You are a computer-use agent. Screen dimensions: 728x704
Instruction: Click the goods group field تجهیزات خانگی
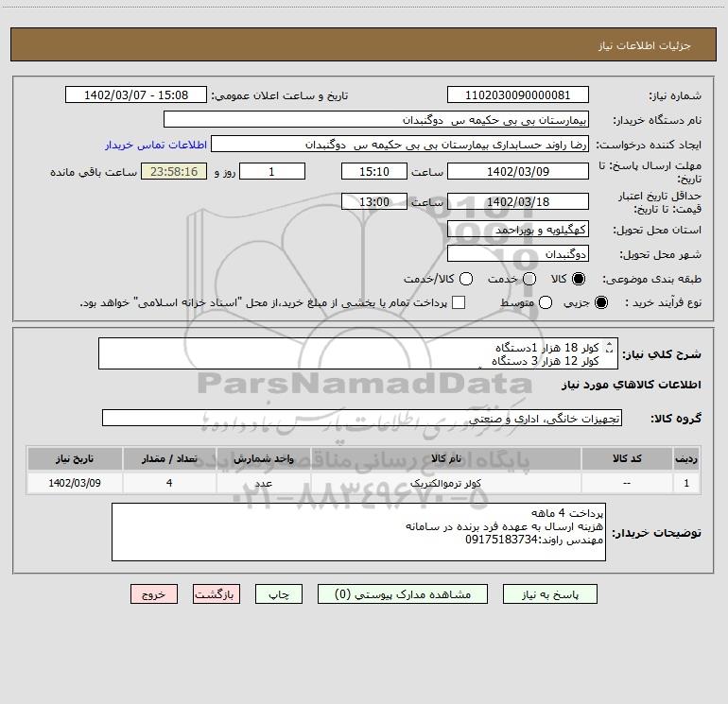(362, 418)
